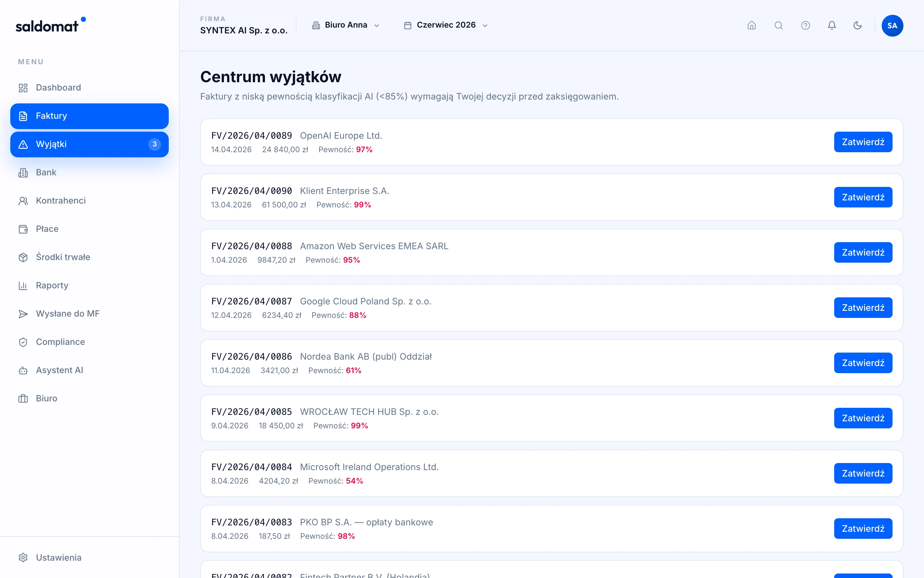Click the Compliance shield icon

(23, 343)
